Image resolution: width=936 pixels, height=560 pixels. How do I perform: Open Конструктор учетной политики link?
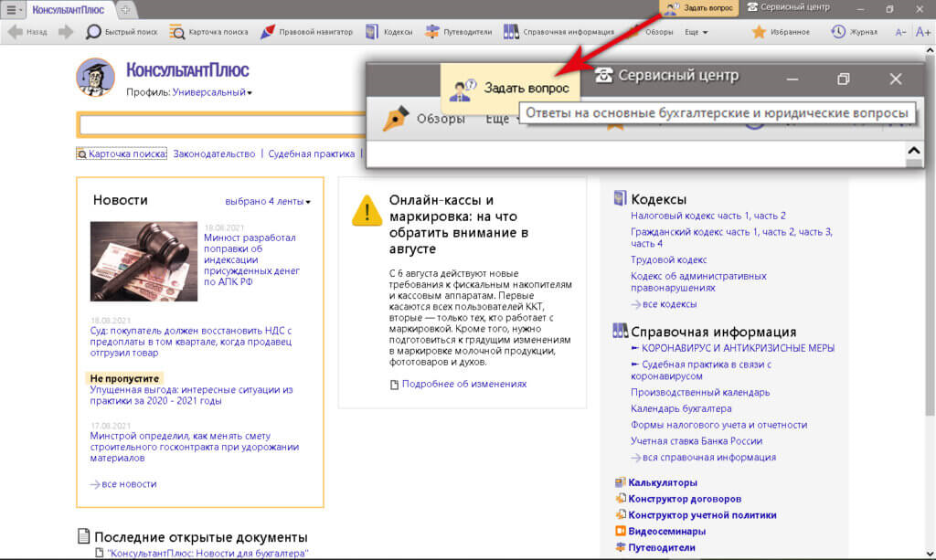point(702,514)
